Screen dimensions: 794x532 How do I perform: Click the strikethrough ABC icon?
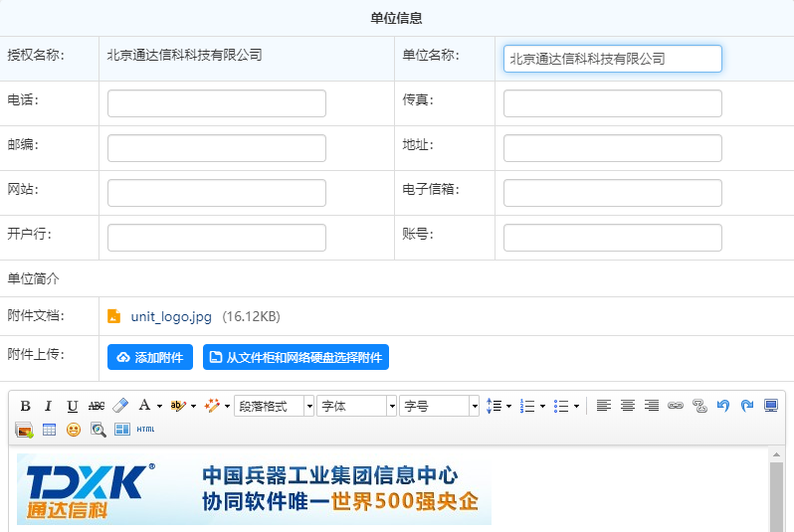point(97,406)
